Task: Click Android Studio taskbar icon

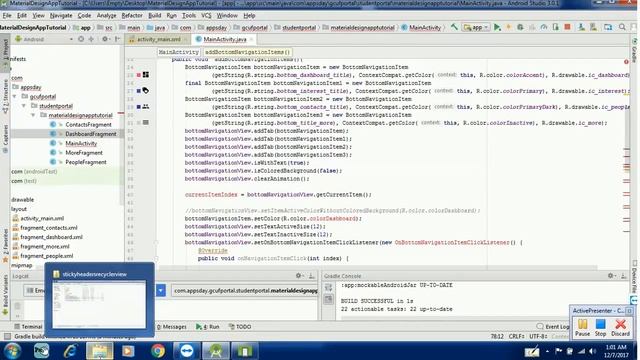Action: (216, 351)
